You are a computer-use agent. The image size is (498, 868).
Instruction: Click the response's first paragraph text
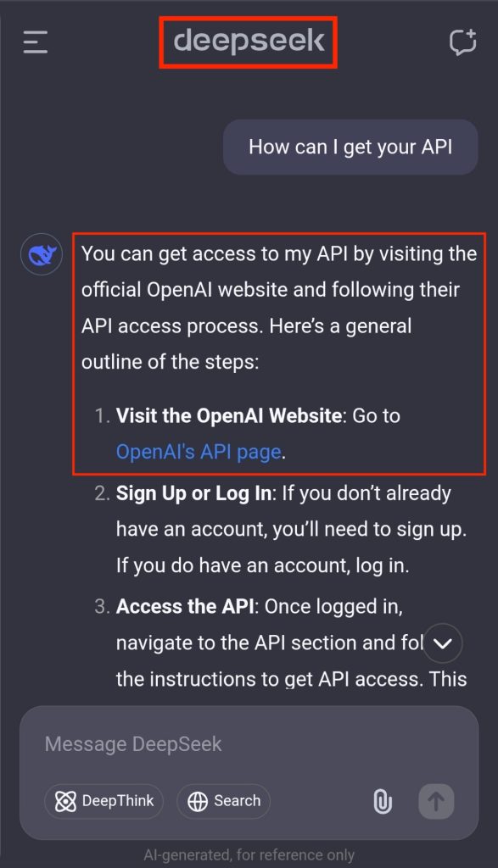coord(278,308)
